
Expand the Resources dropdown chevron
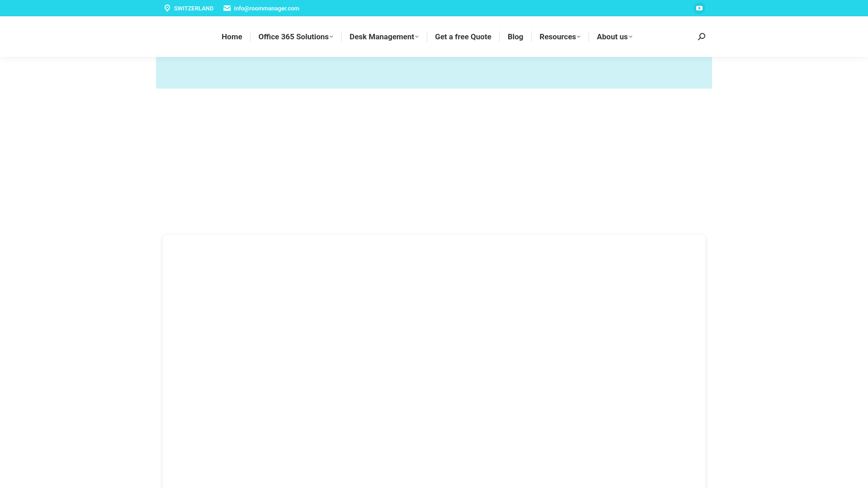579,37
